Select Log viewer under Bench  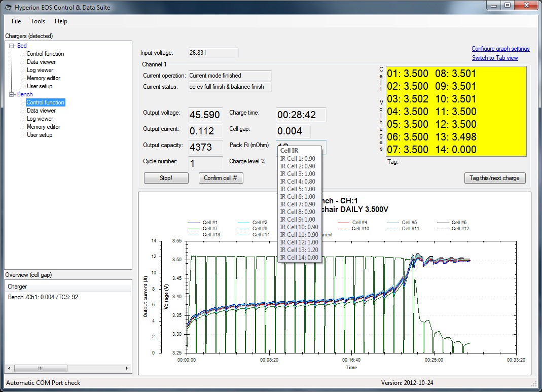point(40,119)
